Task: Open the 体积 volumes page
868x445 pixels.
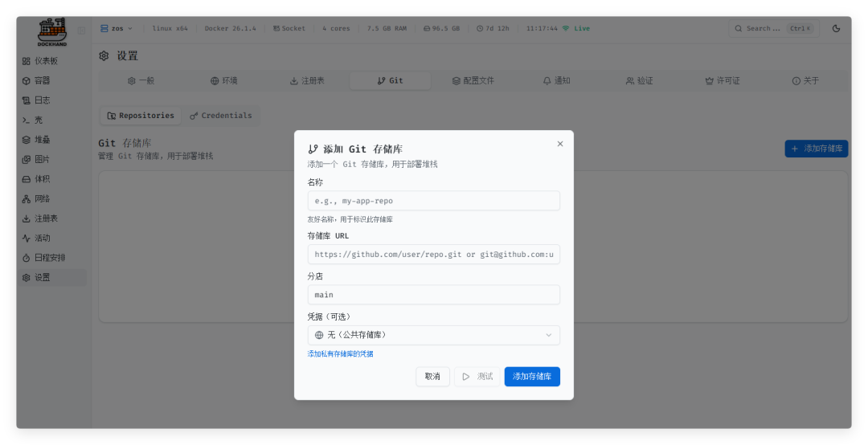Action: [51, 179]
